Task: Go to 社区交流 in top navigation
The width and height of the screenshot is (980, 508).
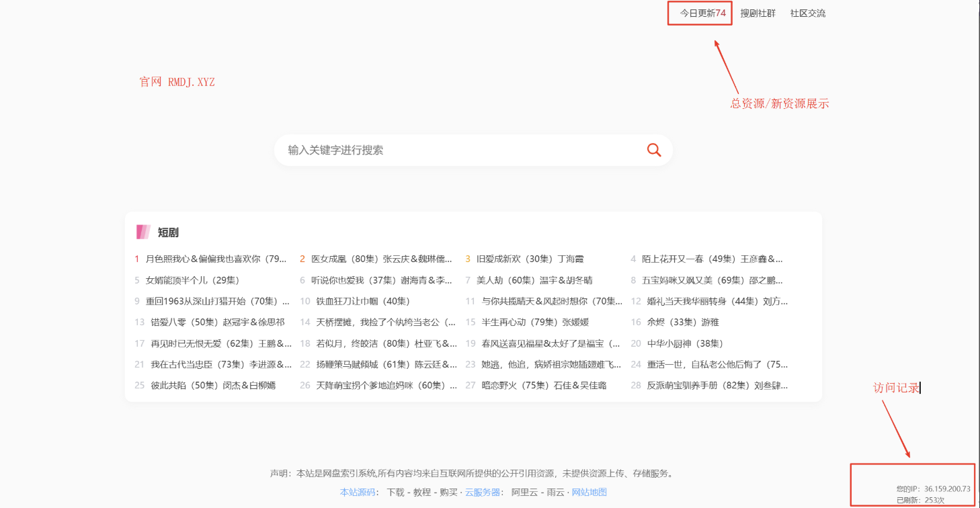Action: 807,13
